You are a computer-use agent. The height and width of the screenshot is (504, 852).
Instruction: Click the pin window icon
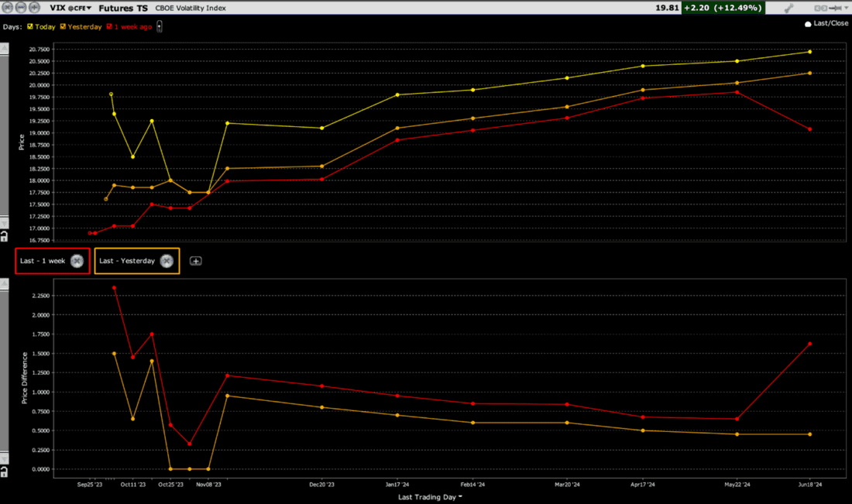[x=835, y=8]
